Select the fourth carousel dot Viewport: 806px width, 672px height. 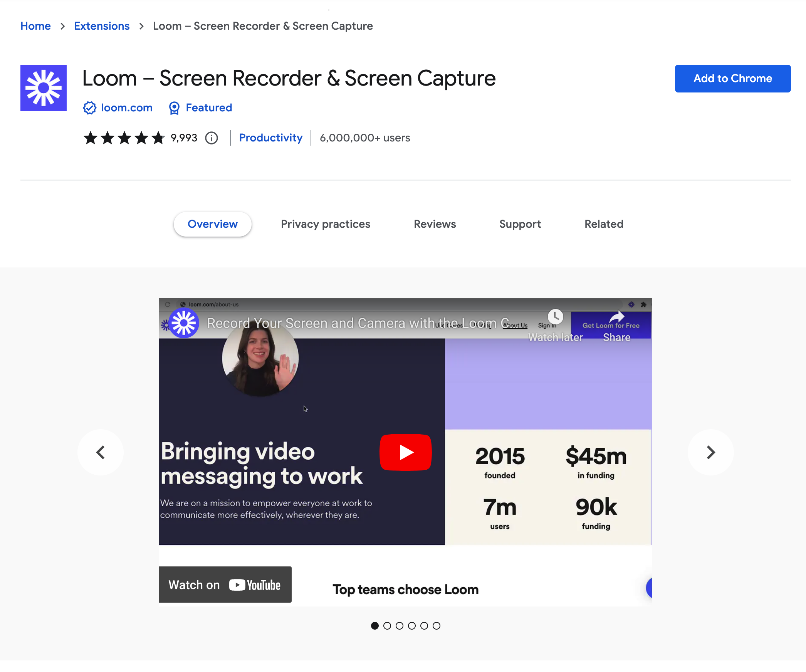[412, 626]
